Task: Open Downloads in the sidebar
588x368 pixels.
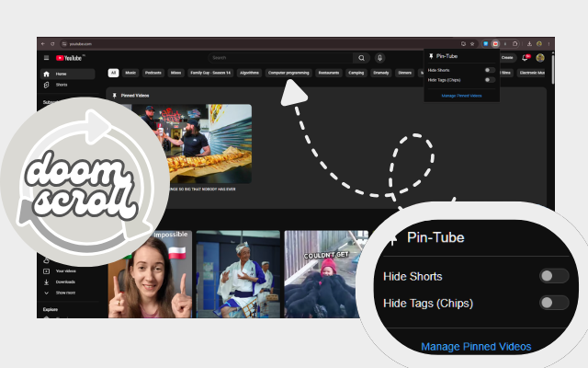Action: pos(67,282)
